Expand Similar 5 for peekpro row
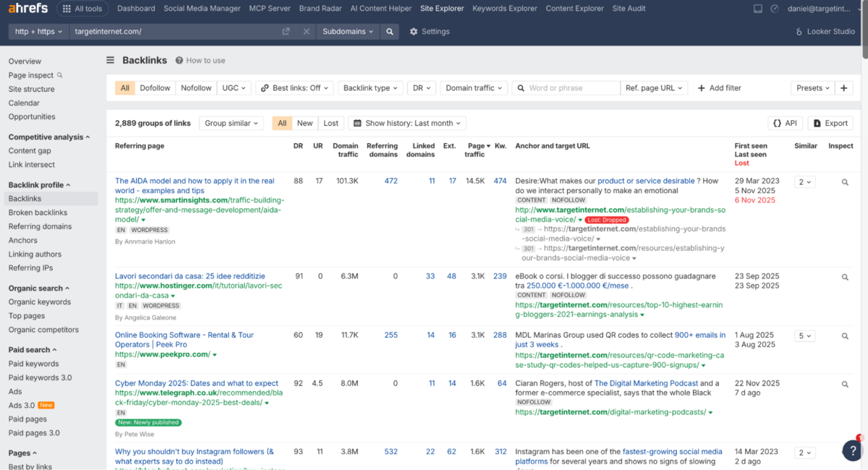Image resolution: width=868 pixels, height=470 pixels. point(804,336)
